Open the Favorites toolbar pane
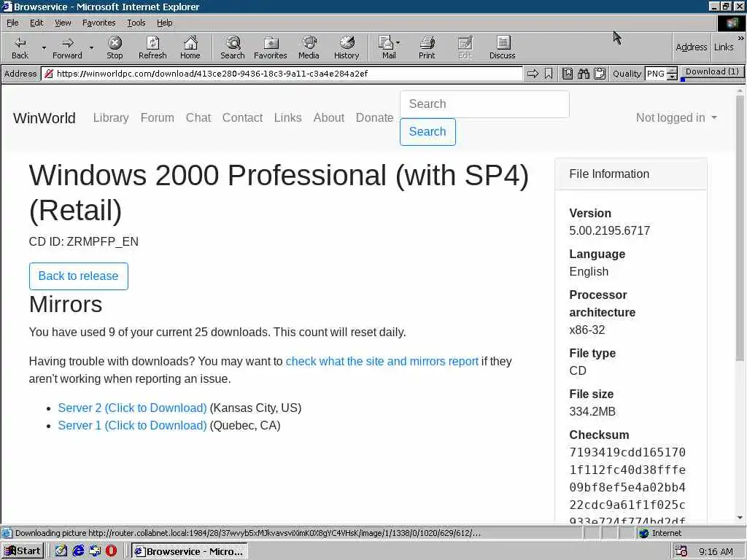This screenshot has width=747, height=560. pos(271,47)
